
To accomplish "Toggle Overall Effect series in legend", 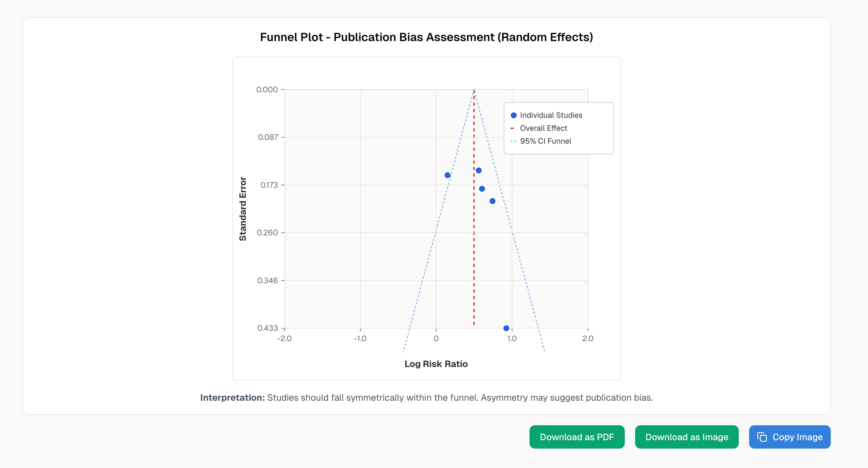I will pyautogui.click(x=543, y=128).
